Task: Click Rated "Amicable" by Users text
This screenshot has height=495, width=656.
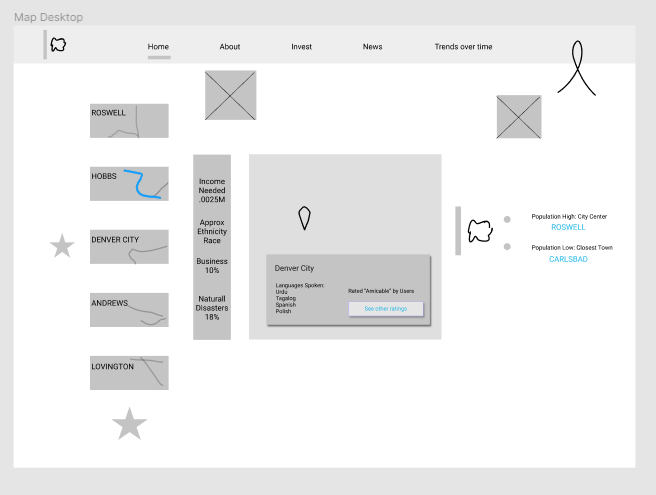Action: coord(381,291)
